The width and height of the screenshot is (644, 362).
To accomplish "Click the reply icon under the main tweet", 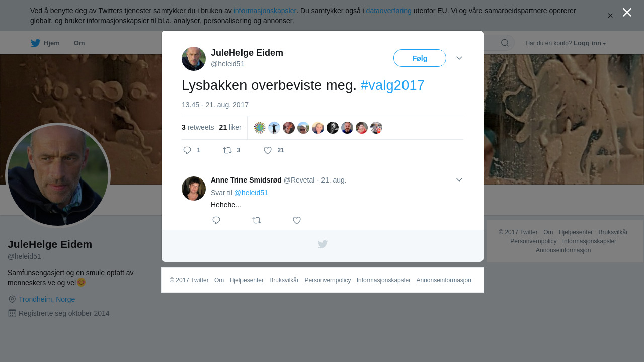I will click(187, 150).
